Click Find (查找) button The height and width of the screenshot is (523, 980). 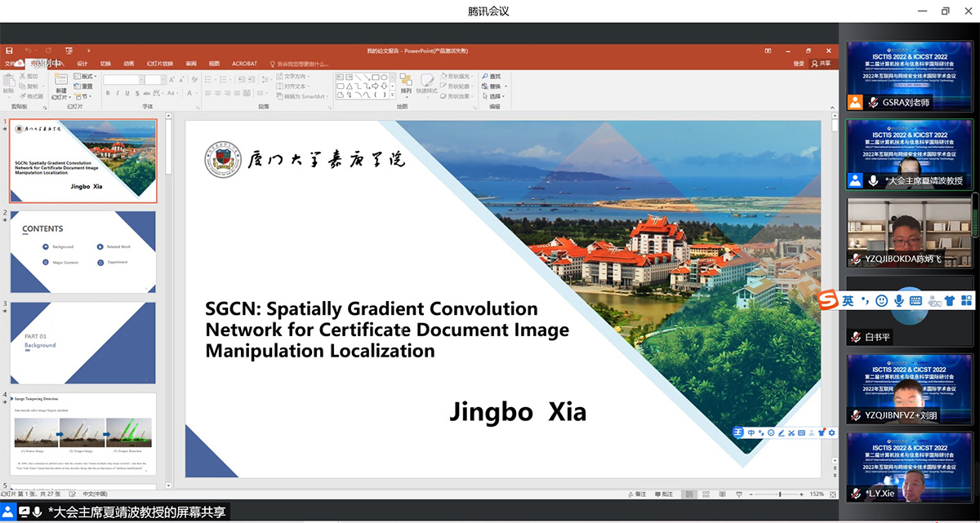click(492, 76)
